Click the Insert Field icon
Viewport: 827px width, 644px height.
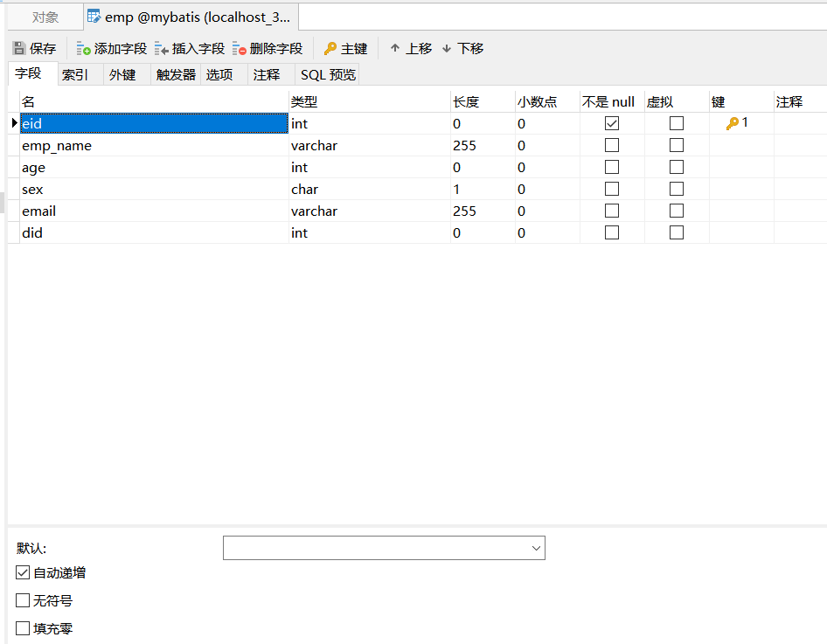(x=162, y=48)
